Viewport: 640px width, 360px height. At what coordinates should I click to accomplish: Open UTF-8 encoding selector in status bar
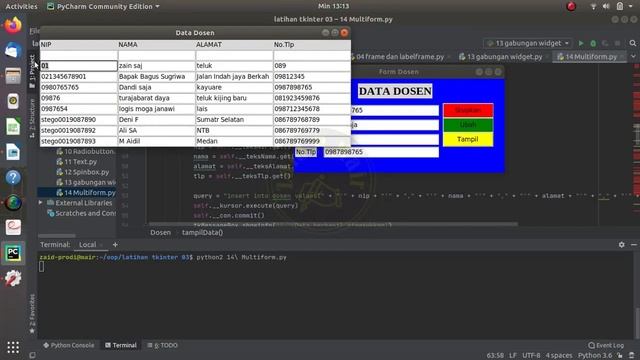531,356
